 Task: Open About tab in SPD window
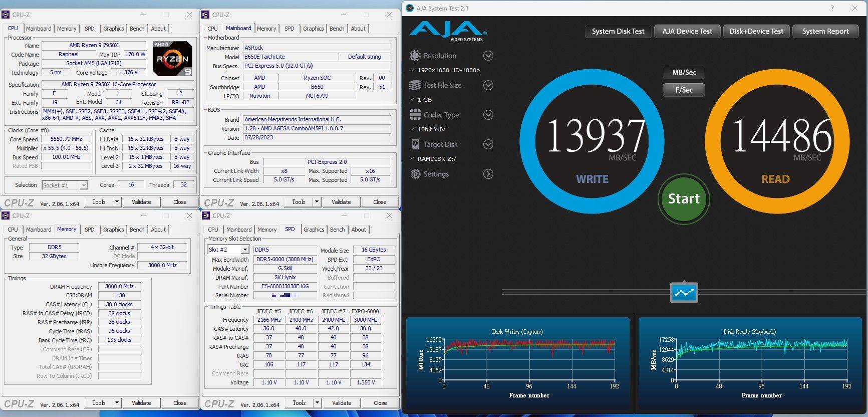[x=359, y=230]
